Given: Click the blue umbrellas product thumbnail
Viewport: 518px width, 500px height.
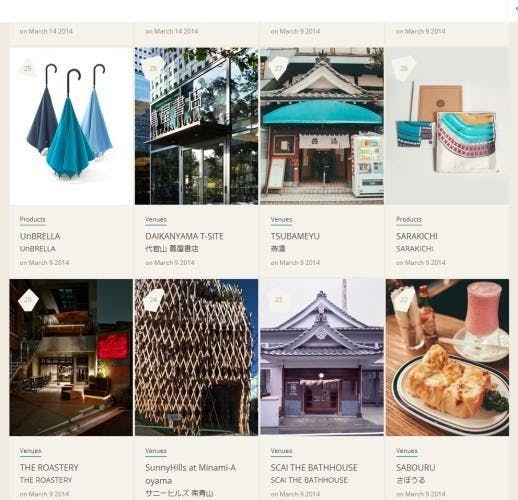Looking at the screenshot, I should 71,126.
